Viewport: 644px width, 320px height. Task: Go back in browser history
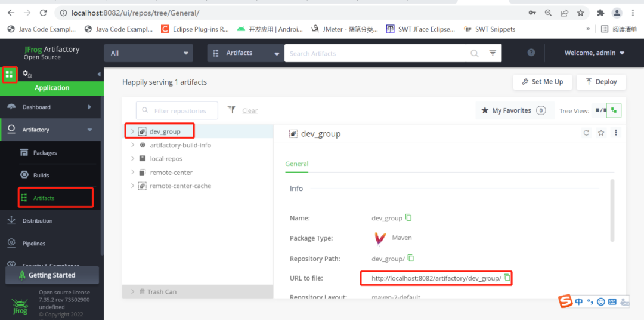[11, 13]
